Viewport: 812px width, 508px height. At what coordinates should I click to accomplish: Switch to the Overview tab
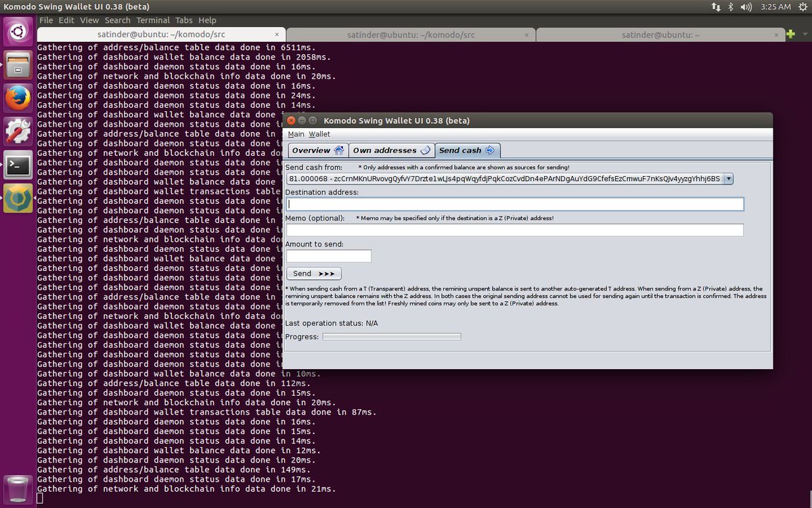[318, 150]
